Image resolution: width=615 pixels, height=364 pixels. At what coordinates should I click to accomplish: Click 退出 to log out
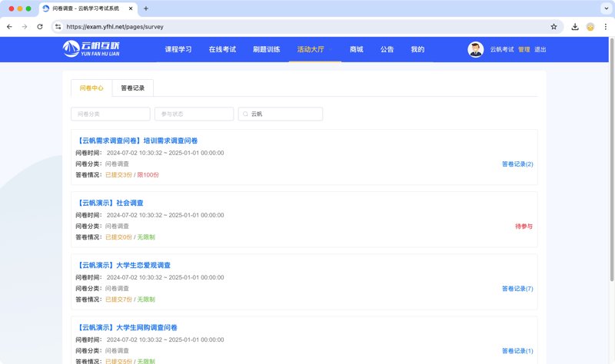[540, 49]
